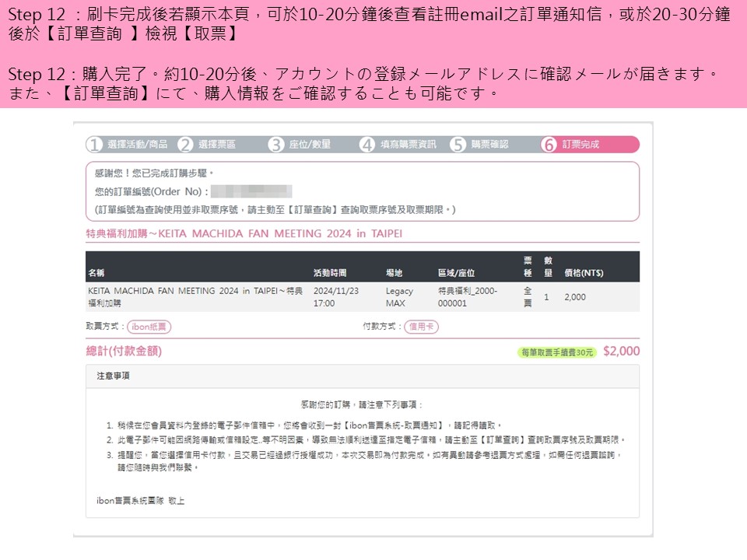Click the ibon抵票 pickup method badge
Viewport: 747px width, 560px height.
click(x=149, y=327)
